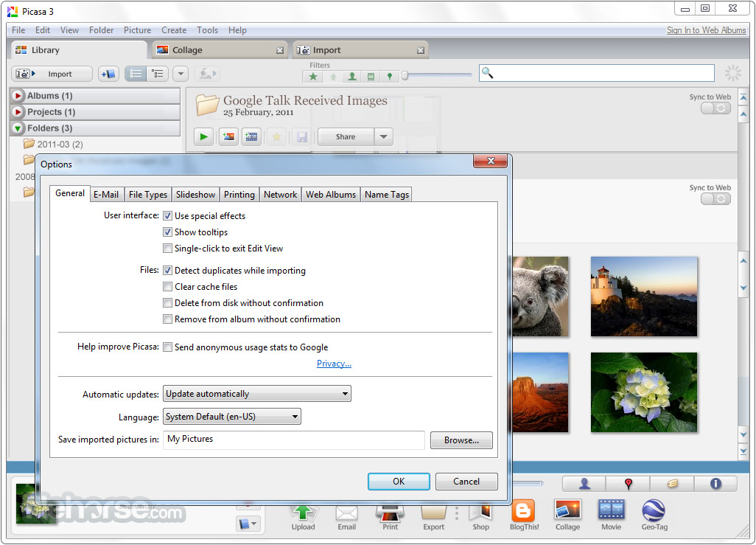Select the 2011-03 (2) folder
Viewport: 756px width, 545px height.
pyautogui.click(x=54, y=145)
